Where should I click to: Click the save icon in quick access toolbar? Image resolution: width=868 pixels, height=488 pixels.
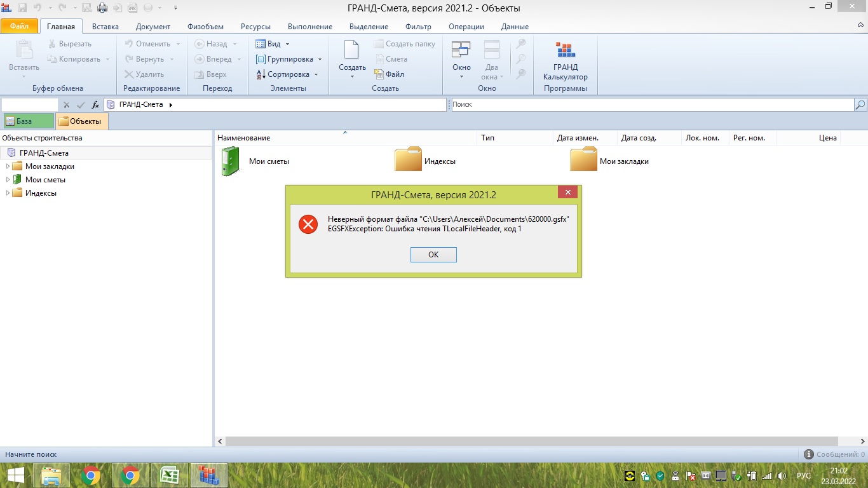22,8
